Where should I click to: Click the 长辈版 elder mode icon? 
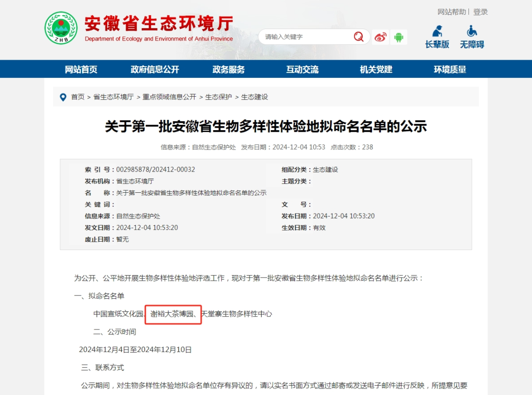pyautogui.click(x=437, y=32)
